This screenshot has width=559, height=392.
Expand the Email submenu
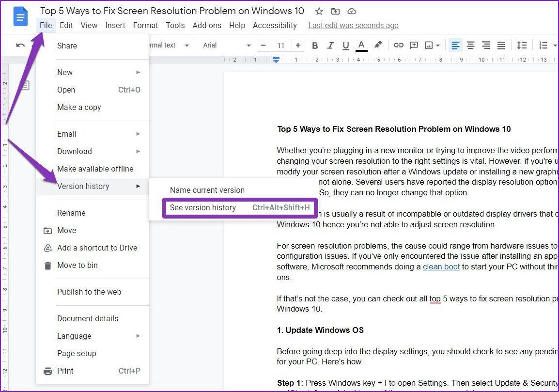click(93, 134)
